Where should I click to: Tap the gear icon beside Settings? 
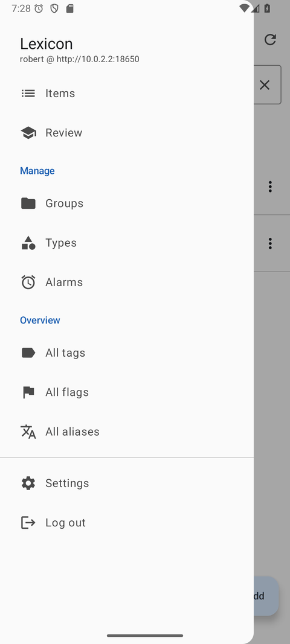(x=28, y=483)
